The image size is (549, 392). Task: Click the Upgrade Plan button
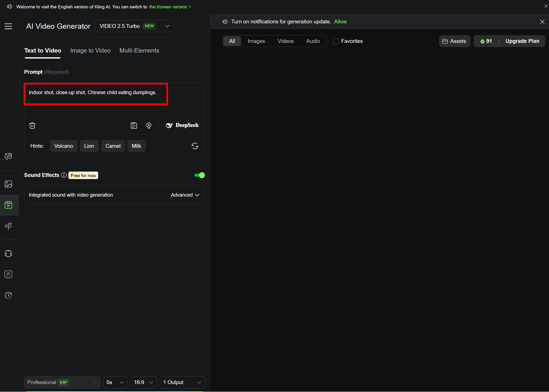click(522, 41)
